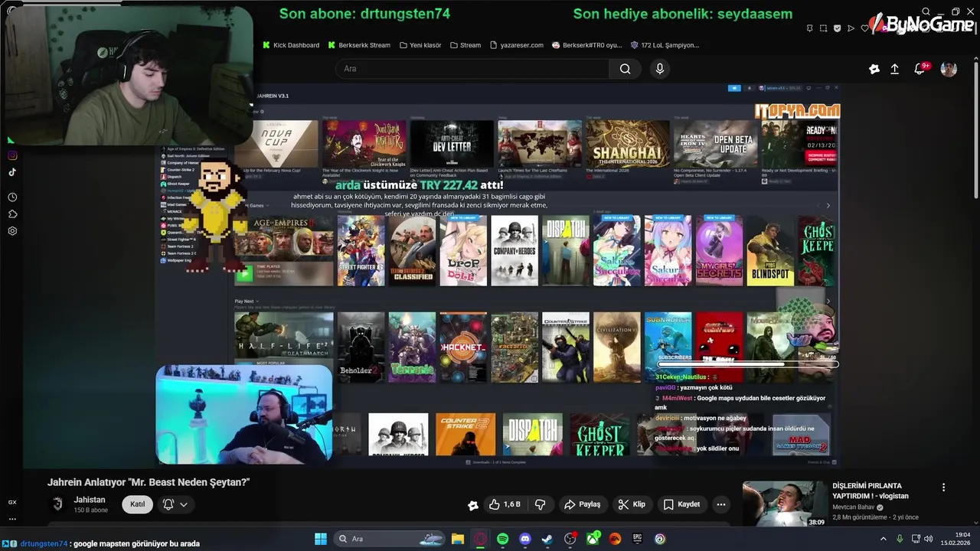Click the browser toolbar pin icon
Viewport: 980px width, 551px height.
point(810,28)
